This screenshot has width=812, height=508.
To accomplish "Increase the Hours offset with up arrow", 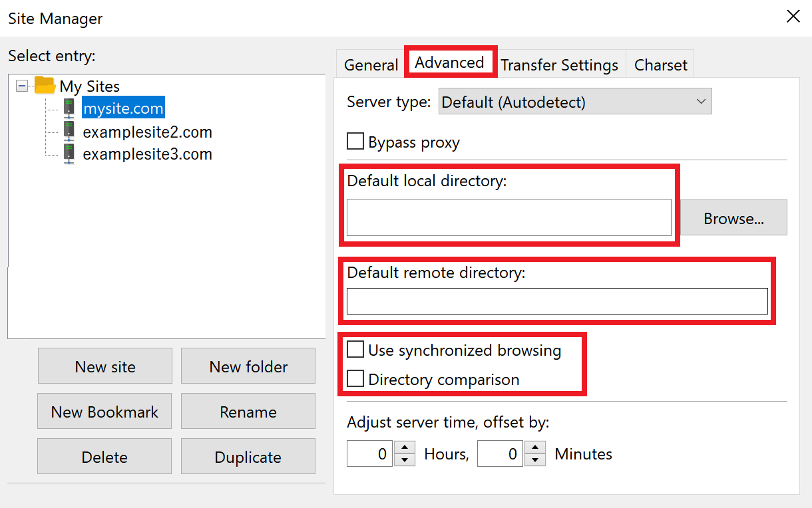I will (x=405, y=447).
